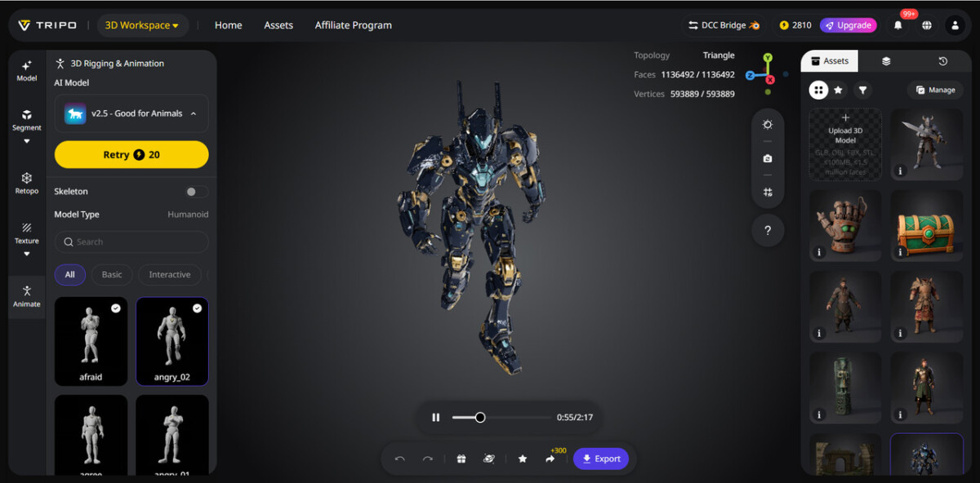Open the help question mark button
This screenshot has height=483, width=980.
767,231
